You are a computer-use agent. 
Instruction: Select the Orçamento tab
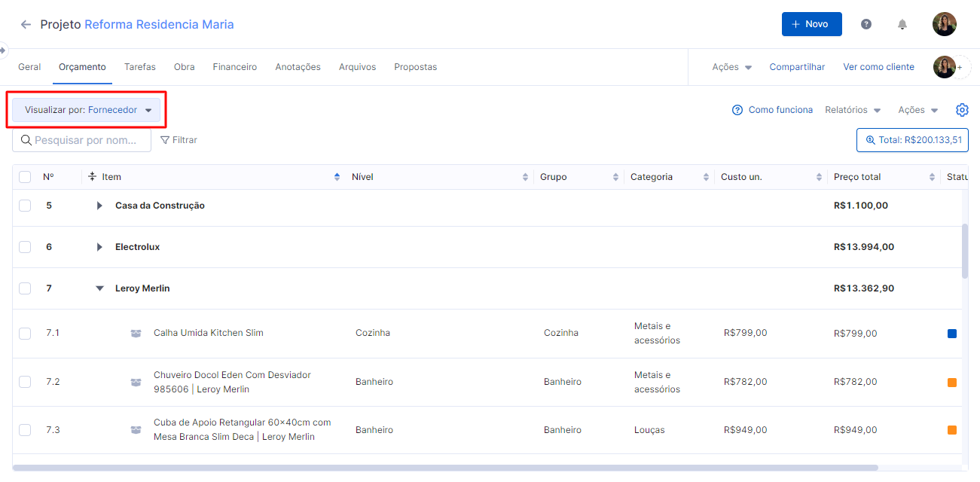[x=83, y=67]
